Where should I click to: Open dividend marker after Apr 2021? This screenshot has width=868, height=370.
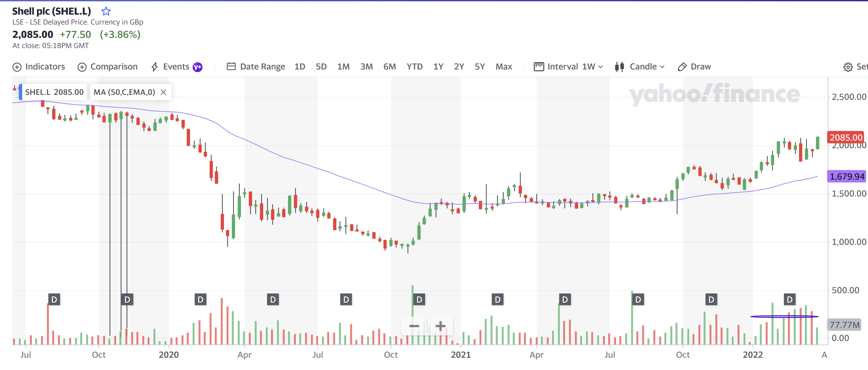pyautogui.click(x=565, y=299)
